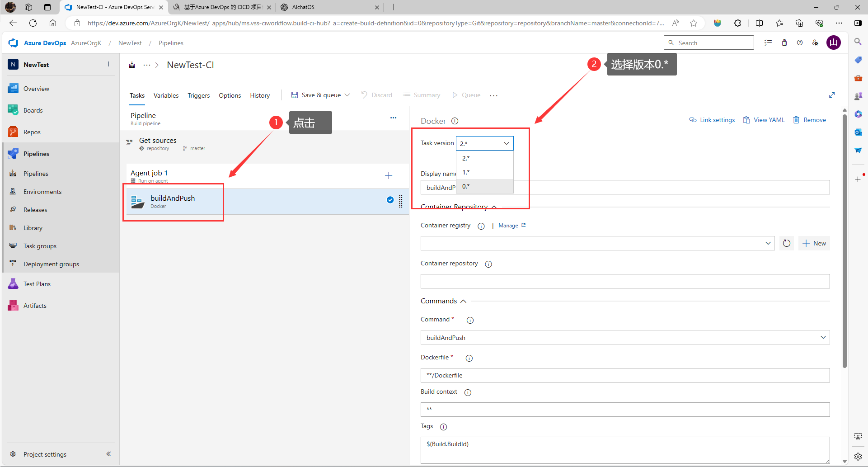Click the plus icon next to NewTest
This screenshot has height=467, width=868.
108,64
